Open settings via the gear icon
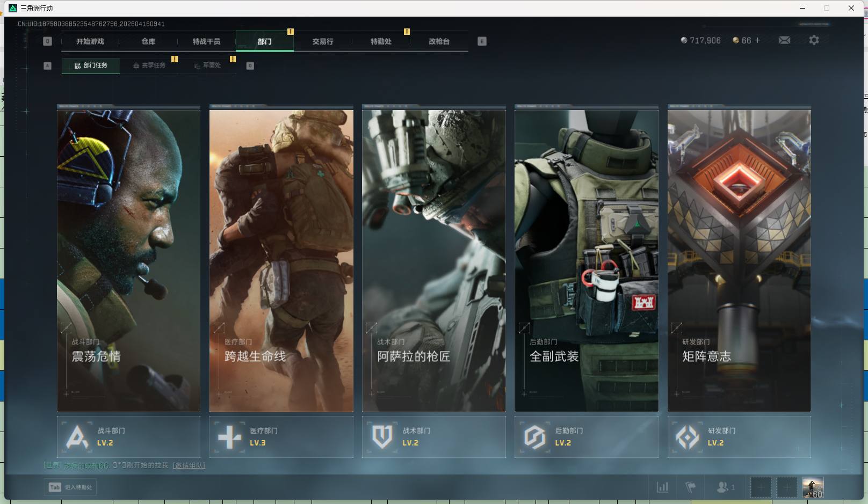This screenshot has height=504, width=868. tap(814, 40)
